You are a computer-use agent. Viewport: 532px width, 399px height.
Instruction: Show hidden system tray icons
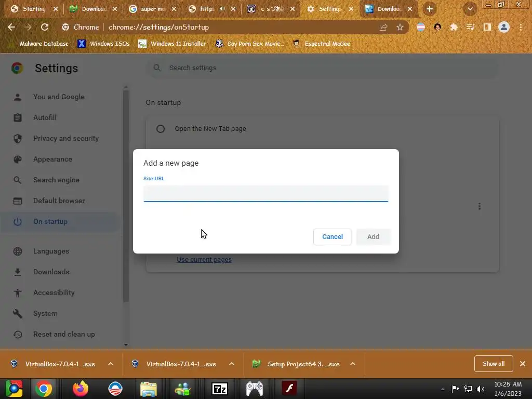point(443,389)
